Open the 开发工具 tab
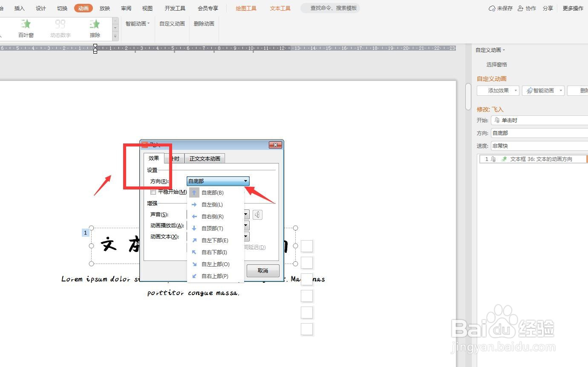Viewport: 588px width, 367px height. pyautogui.click(x=175, y=9)
